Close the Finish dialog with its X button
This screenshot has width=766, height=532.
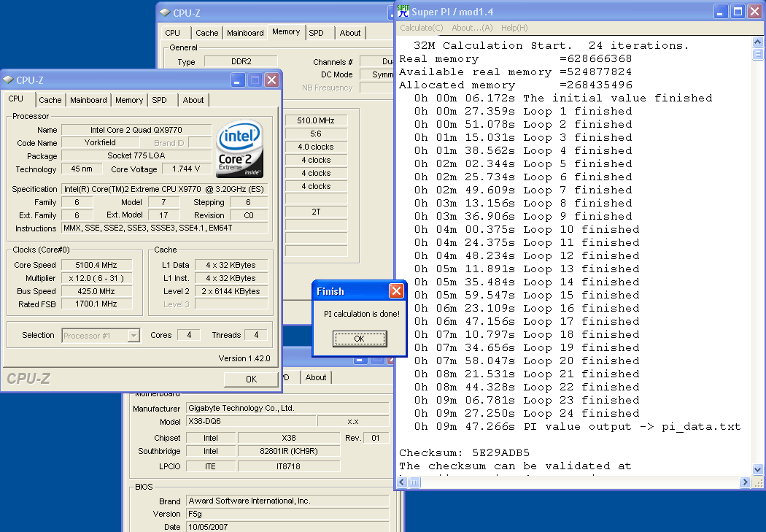pos(396,291)
